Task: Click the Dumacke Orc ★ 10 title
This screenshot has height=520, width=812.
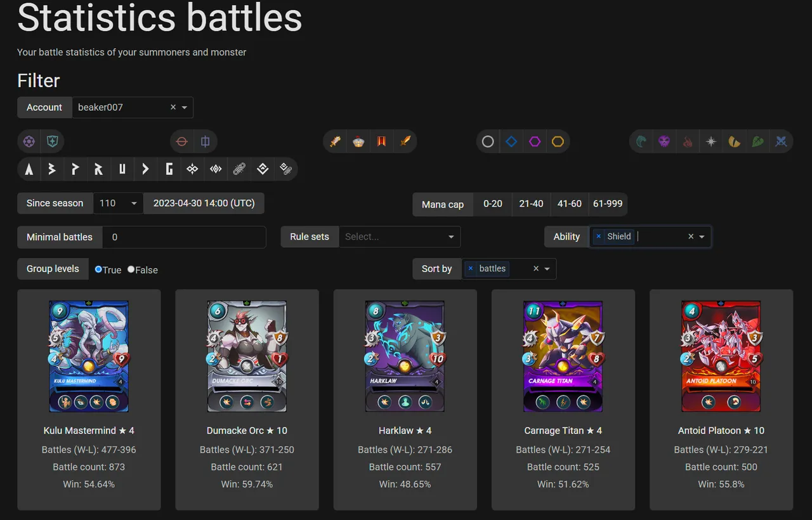Action: pyautogui.click(x=247, y=431)
